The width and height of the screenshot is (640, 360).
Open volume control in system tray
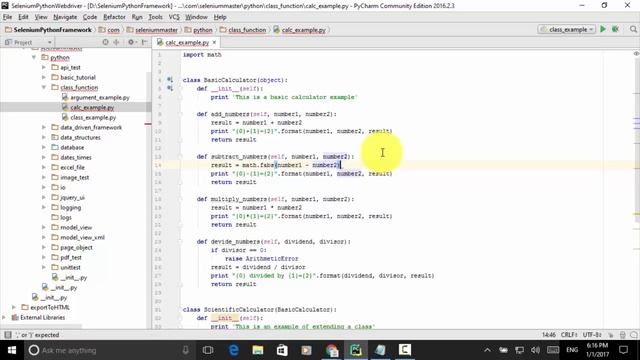(535, 350)
